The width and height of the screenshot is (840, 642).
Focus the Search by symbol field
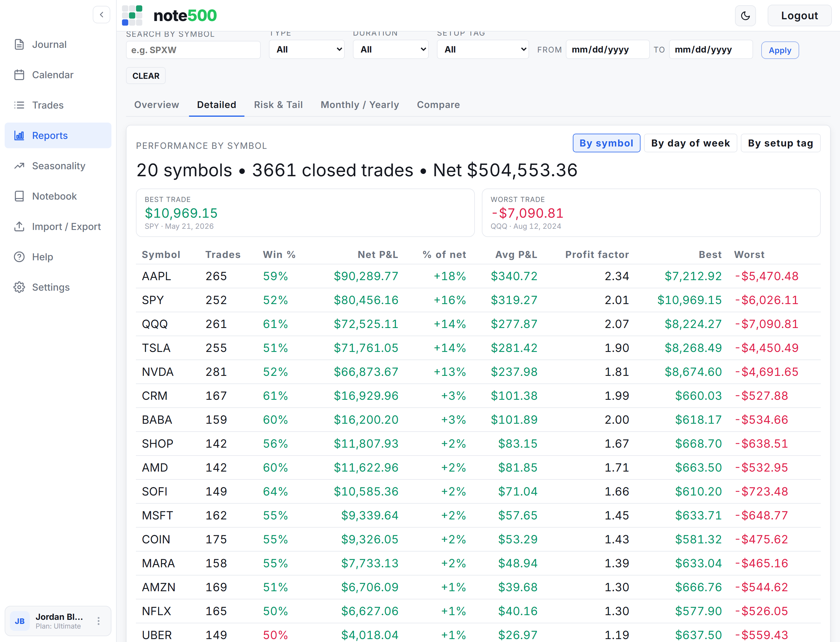click(x=193, y=50)
